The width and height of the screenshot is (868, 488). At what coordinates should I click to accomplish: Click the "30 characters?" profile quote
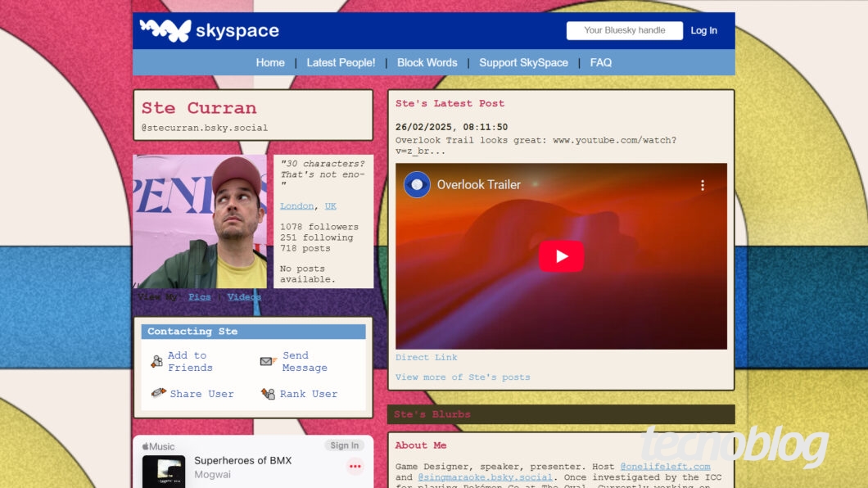[x=322, y=174]
